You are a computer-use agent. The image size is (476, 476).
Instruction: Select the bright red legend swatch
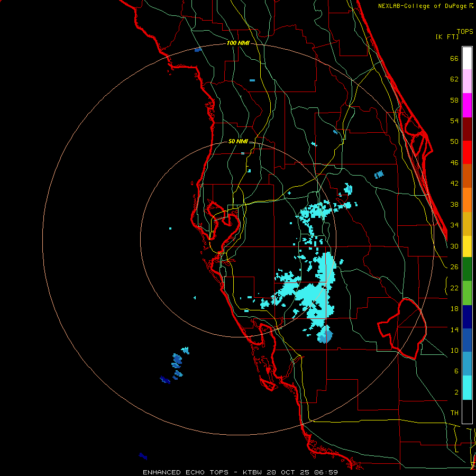pyautogui.click(x=467, y=152)
